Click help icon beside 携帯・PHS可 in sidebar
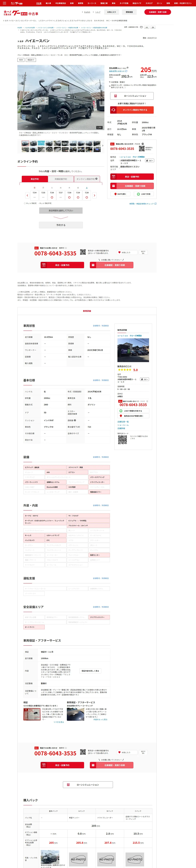The image size is (196, 868). click(143, 144)
